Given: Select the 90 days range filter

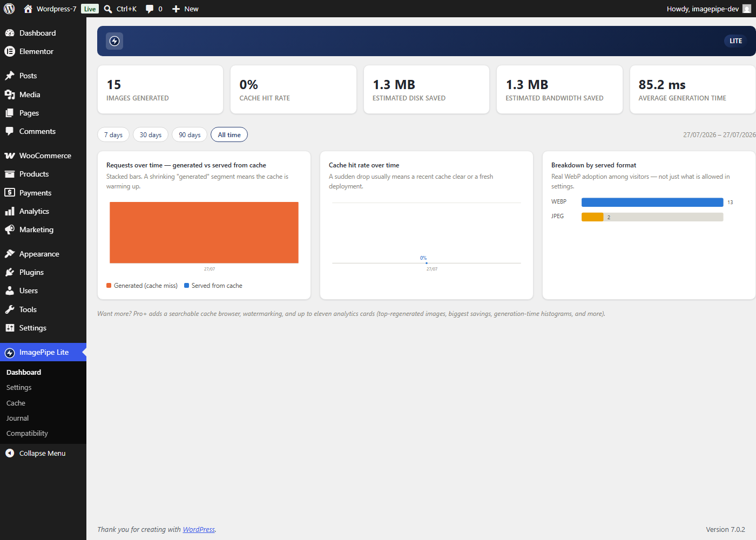Looking at the screenshot, I should click(190, 134).
